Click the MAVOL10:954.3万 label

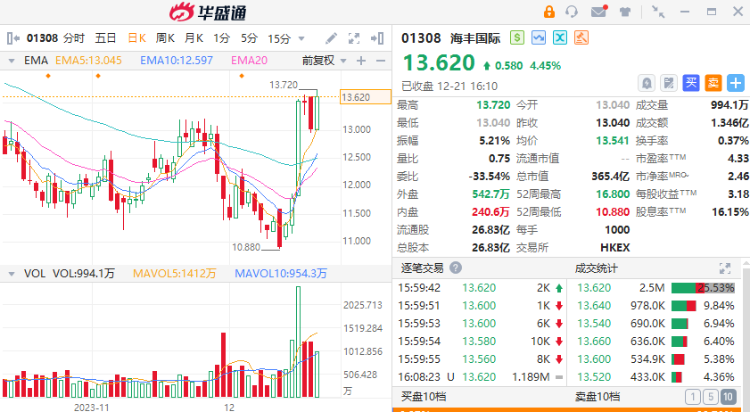[281, 274]
